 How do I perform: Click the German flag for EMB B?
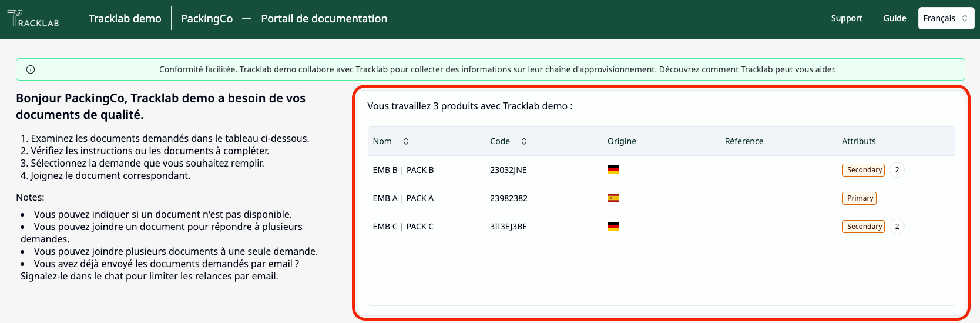pyautogui.click(x=613, y=170)
